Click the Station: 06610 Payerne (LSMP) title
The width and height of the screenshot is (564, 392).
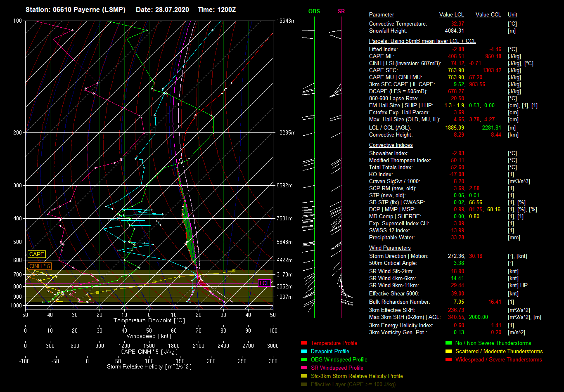[x=76, y=9]
